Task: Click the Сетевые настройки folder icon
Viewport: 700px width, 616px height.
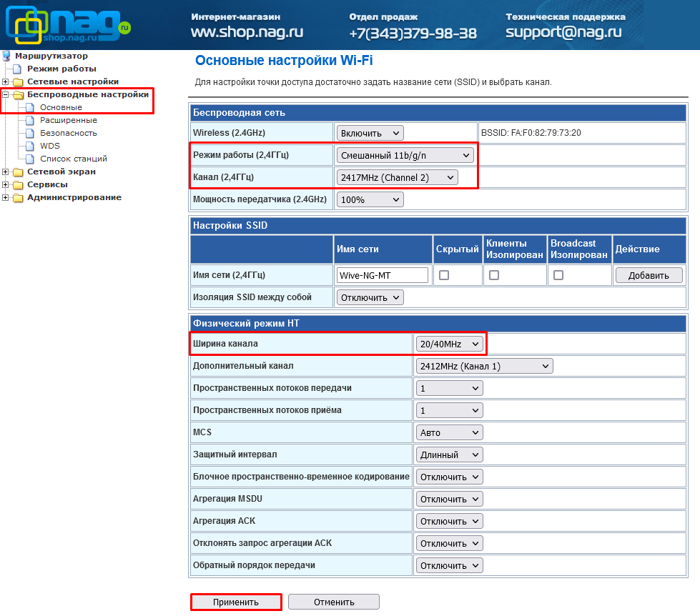Action: (18, 82)
